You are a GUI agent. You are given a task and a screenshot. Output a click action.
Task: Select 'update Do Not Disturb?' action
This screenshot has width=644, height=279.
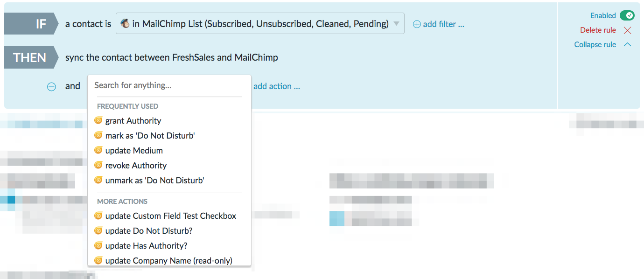(148, 231)
